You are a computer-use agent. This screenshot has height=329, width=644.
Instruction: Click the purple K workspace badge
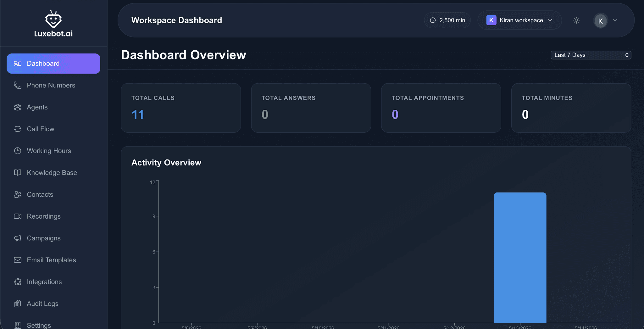(491, 20)
